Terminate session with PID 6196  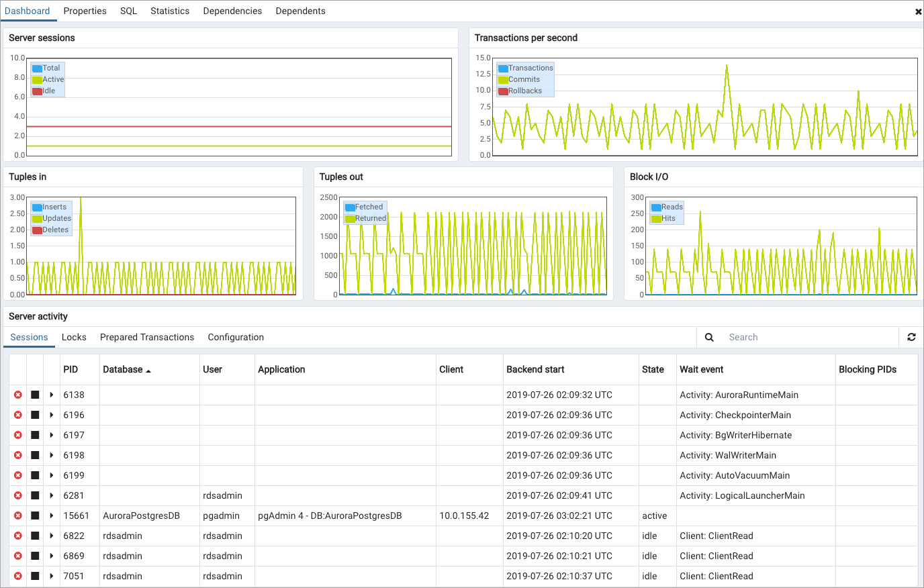coord(18,415)
